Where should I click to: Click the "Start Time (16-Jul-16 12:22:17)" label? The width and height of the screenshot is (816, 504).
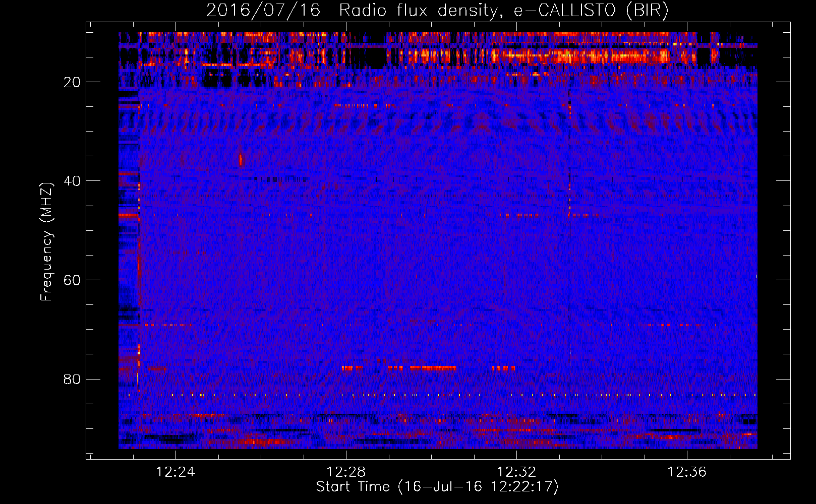click(x=437, y=487)
